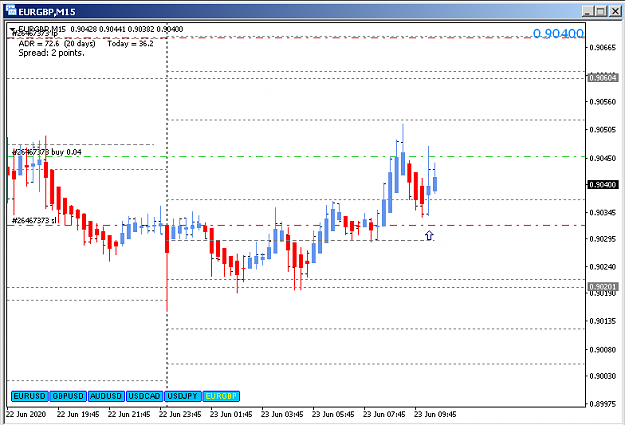Select the #26467373 sl stop-loss label
The image size is (625, 425).
click(34, 220)
